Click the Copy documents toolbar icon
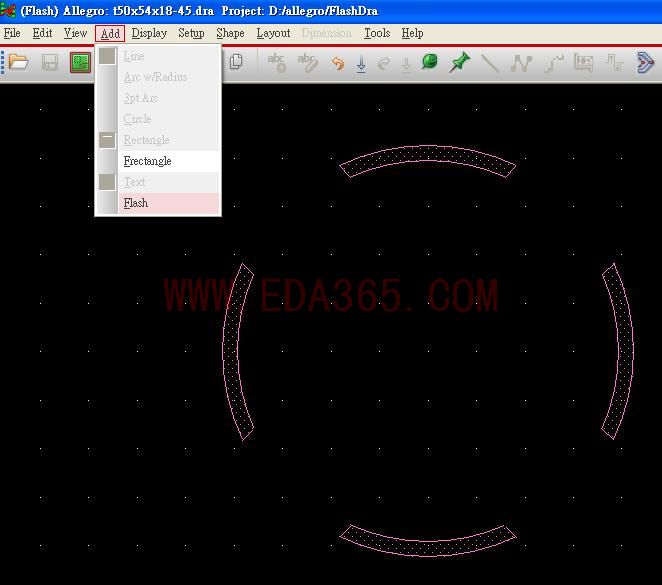662x585 pixels. (x=236, y=62)
